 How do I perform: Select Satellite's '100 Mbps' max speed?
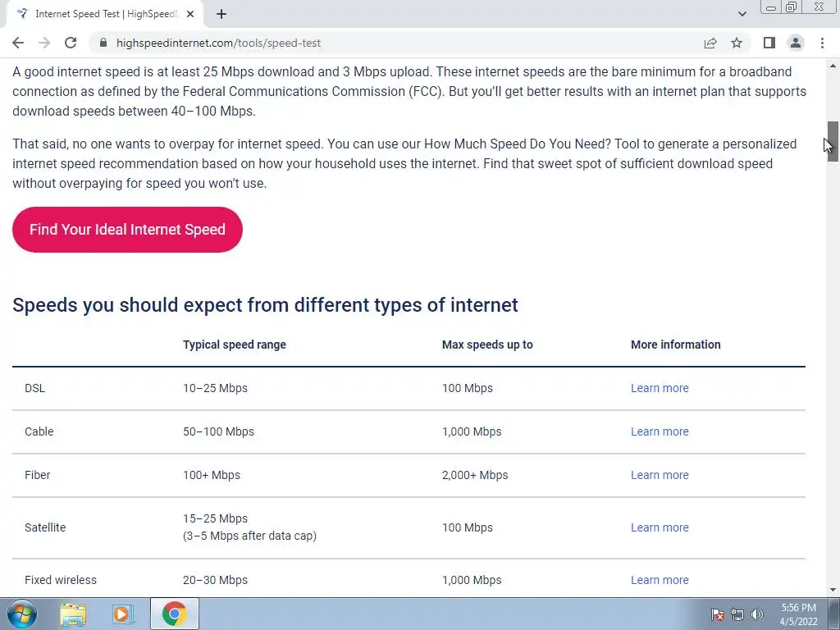point(467,527)
